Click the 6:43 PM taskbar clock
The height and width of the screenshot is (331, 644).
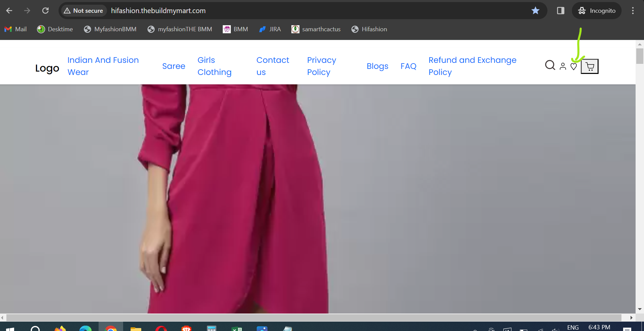(599, 327)
